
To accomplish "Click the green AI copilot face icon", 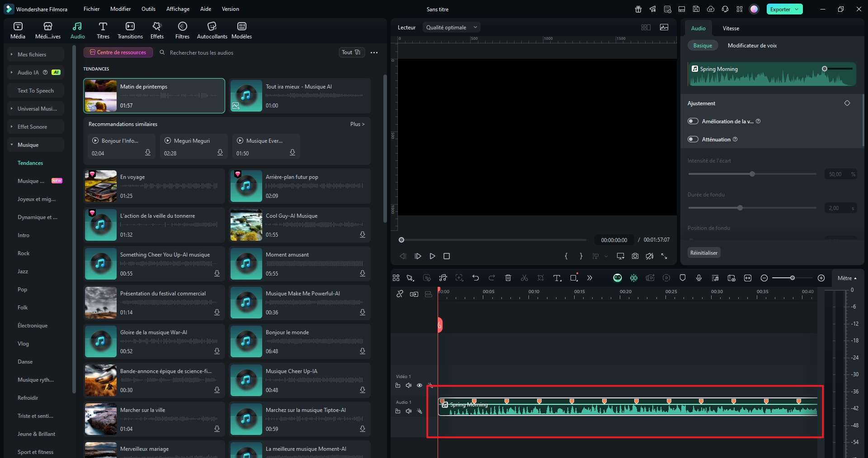I will [618, 278].
